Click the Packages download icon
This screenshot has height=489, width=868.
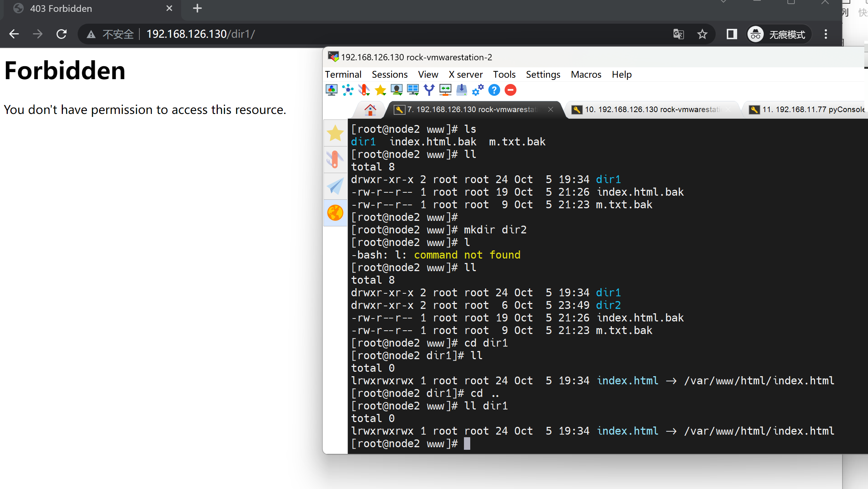[x=462, y=90]
